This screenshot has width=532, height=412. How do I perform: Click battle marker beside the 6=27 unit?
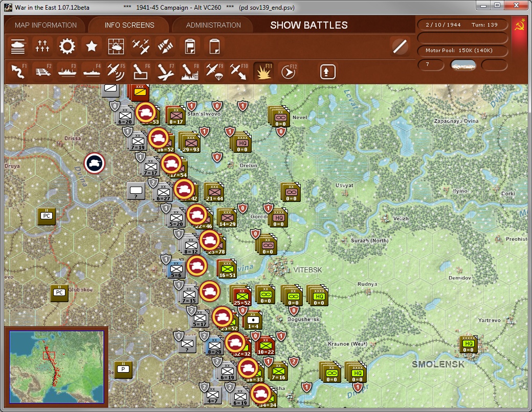pyautogui.click(x=184, y=189)
